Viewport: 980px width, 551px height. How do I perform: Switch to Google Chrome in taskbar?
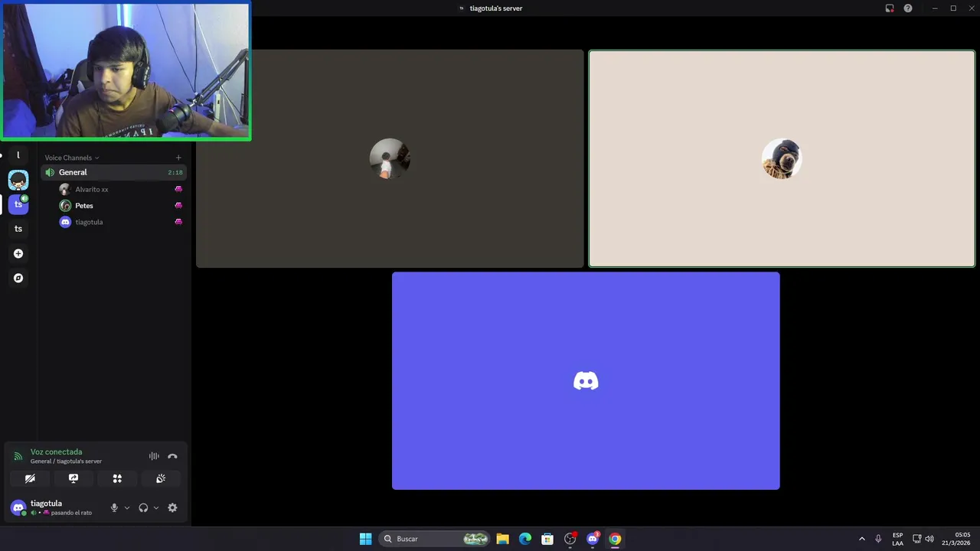click(615, 539)
